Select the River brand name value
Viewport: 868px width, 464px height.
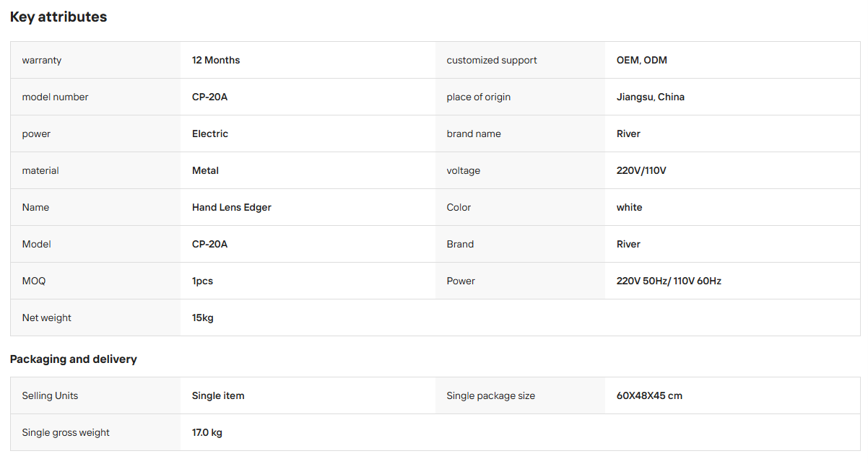tap(628, 133)
